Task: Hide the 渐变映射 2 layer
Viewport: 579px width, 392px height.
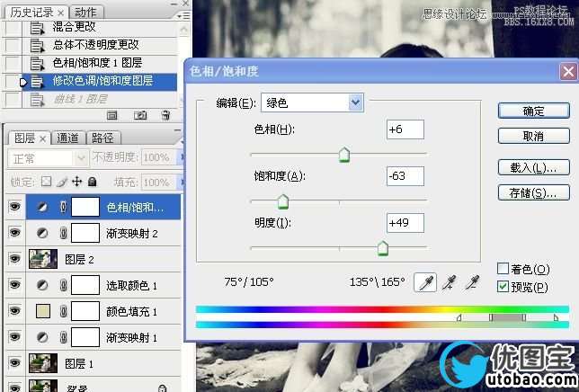Action: 14,233
